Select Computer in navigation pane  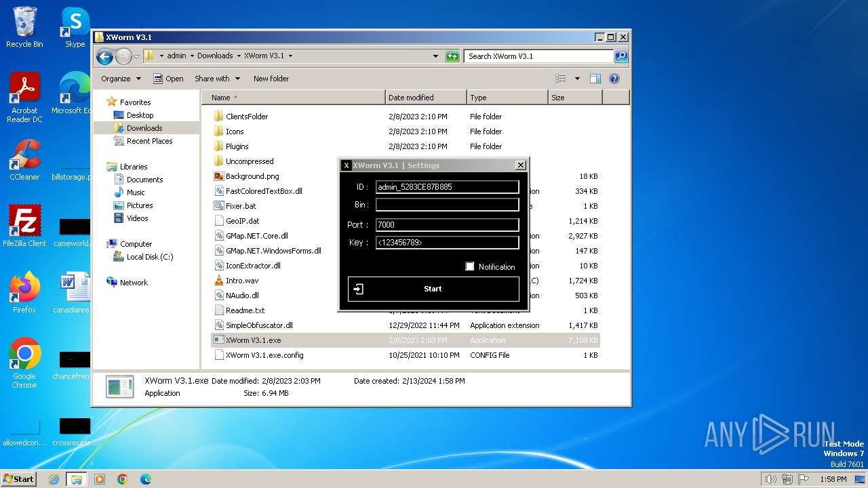[136, 244]
